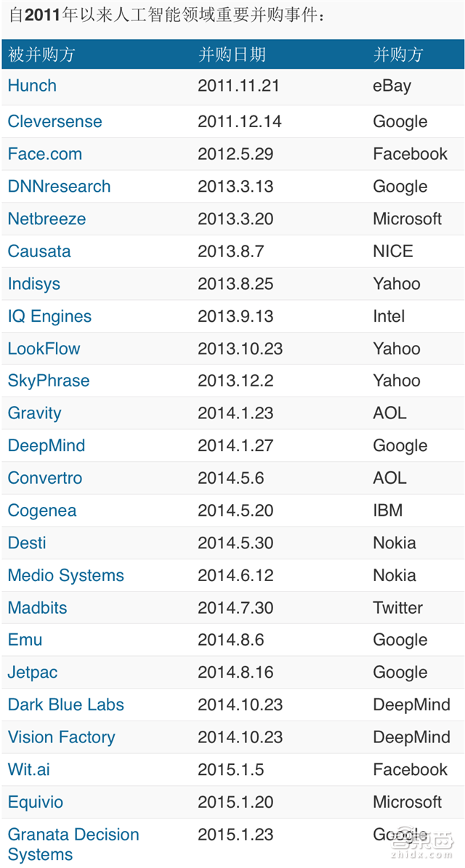Open the SkyPhrase link

point(48,381)
